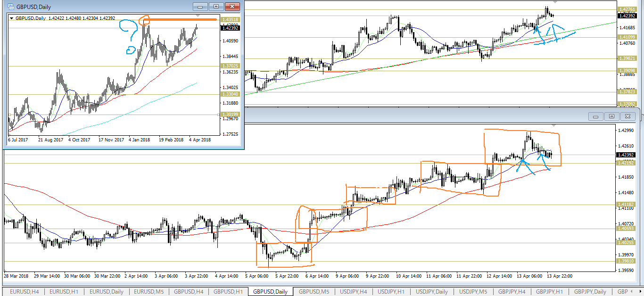The width and height of the screenshot is (644, 296).
Task: Click the 1.41099 level label on top-right chart
Action: [627, 37]
